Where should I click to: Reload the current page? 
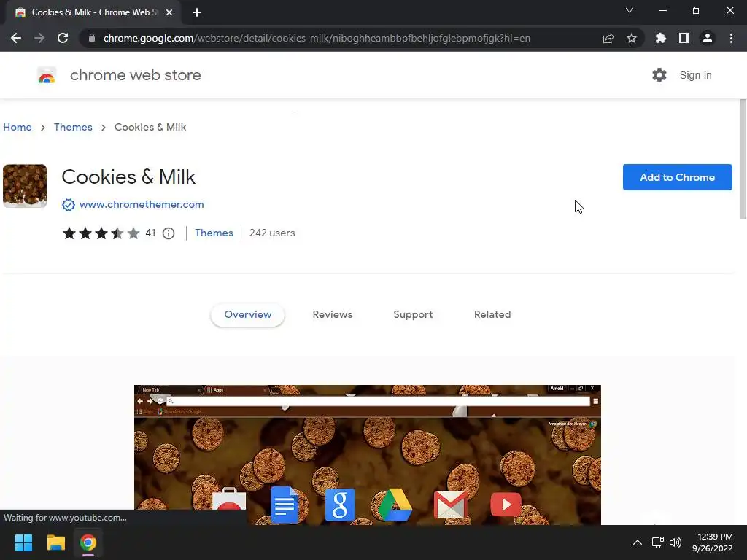[63, 38]
